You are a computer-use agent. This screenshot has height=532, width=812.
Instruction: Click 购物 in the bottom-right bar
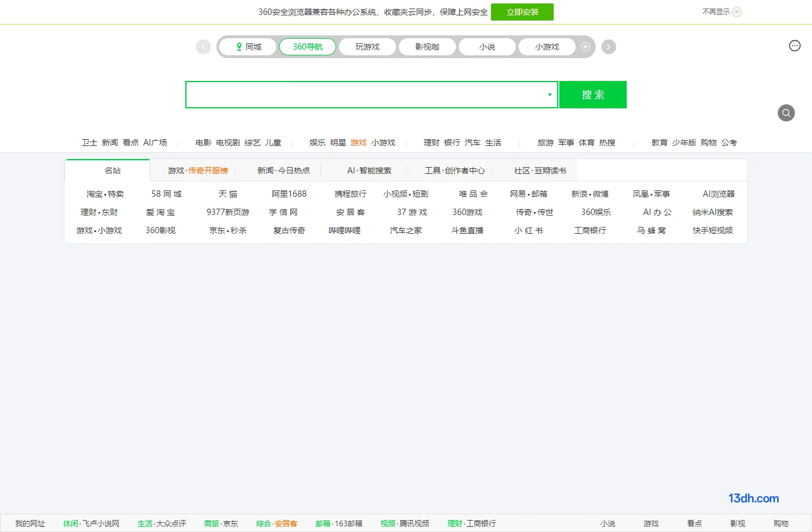[781, 523]
